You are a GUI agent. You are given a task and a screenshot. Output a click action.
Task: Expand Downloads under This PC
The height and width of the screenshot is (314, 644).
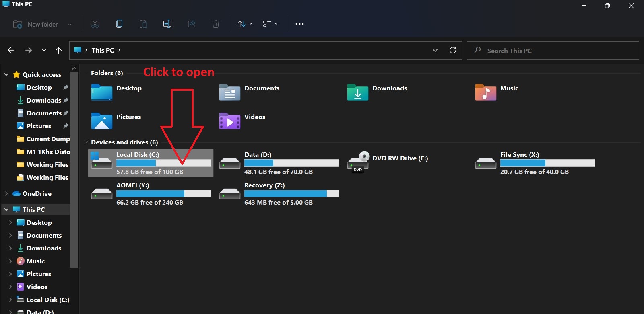pos(10,248)
